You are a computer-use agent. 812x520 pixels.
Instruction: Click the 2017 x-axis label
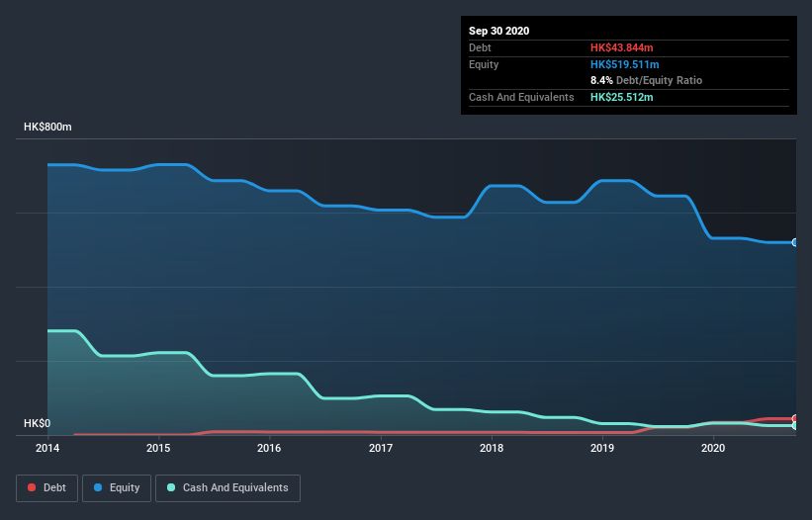pyautogui.click(x=380, y=448)
